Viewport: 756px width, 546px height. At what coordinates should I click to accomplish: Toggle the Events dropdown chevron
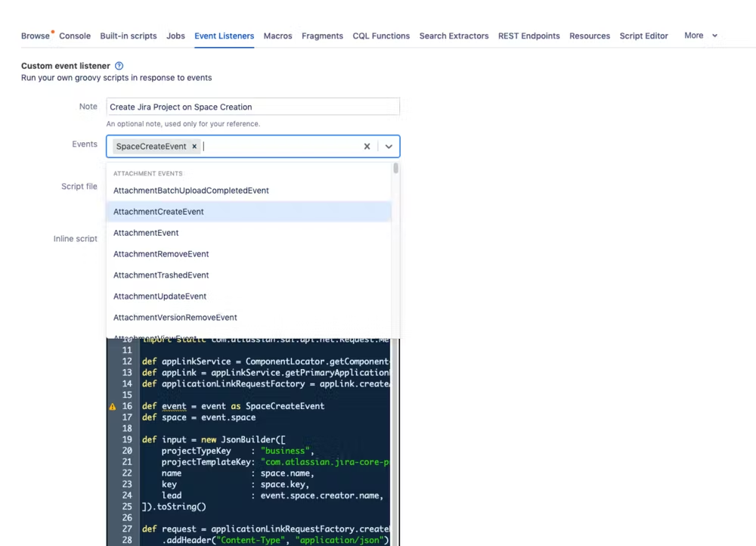point(389,147)
